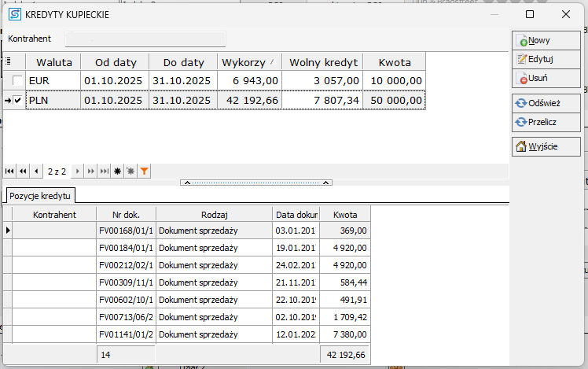Click the Waluta column header

(x=53, y=62)
